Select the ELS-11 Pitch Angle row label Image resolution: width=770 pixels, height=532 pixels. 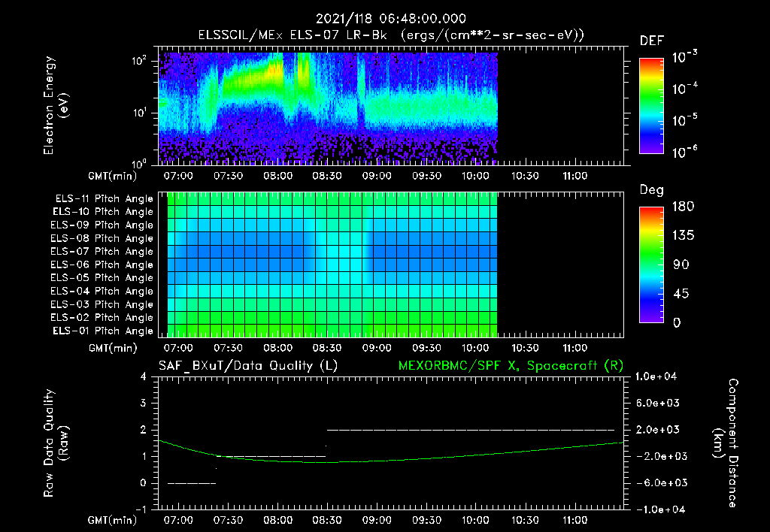click(104, 199)
